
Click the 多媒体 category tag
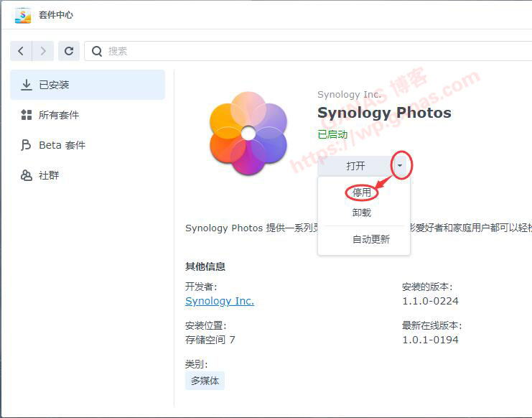[205, 381]
